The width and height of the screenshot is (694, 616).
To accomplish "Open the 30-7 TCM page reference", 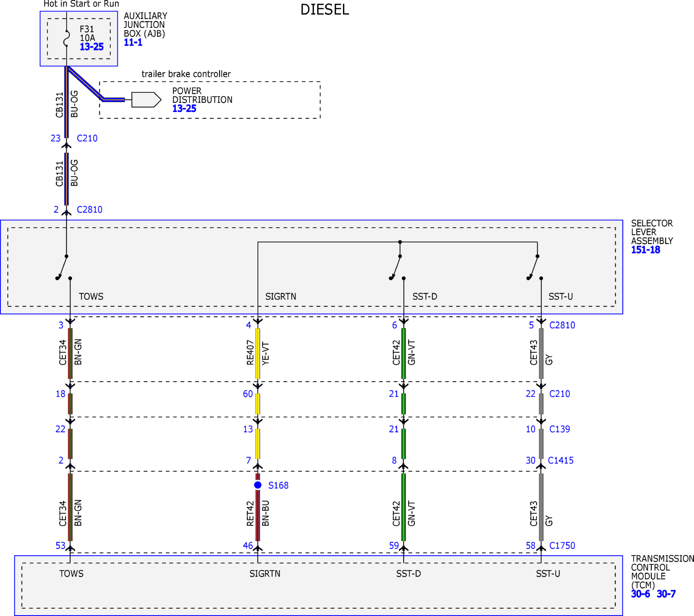I will coord(666,594).
